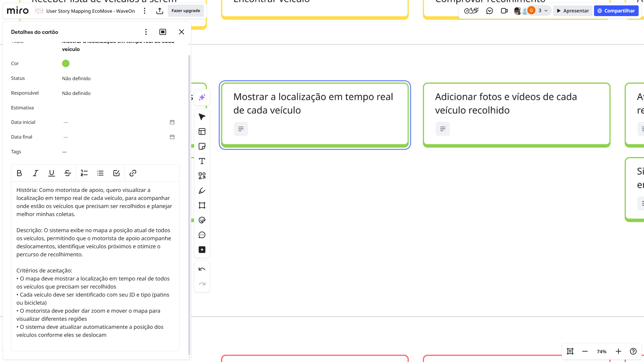Image resolution: width=644 pixels, height=362 pixels.
Task: Select the cursor arrow tool
Action: [x=202, y=117]
